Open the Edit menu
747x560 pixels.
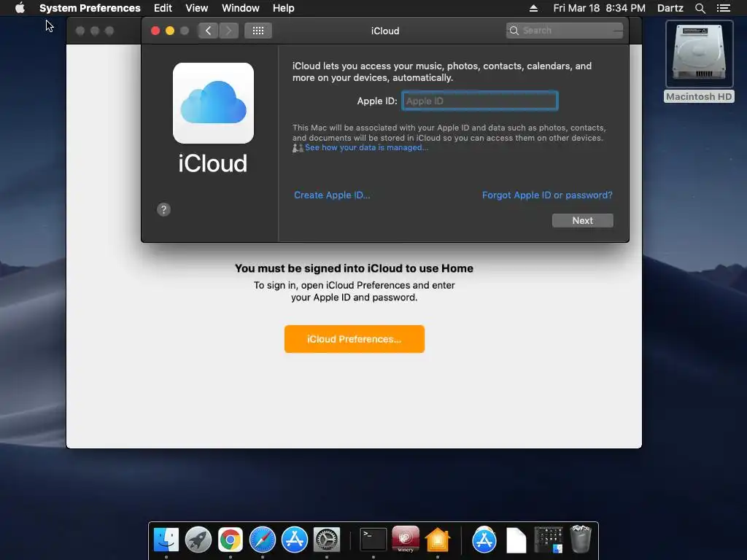point(163,8)
